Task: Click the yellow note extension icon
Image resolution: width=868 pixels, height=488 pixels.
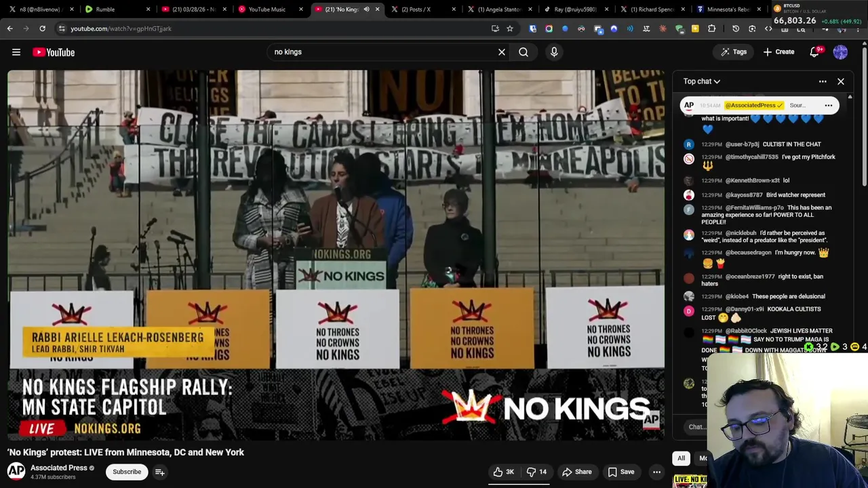Action: coord(695,28)
